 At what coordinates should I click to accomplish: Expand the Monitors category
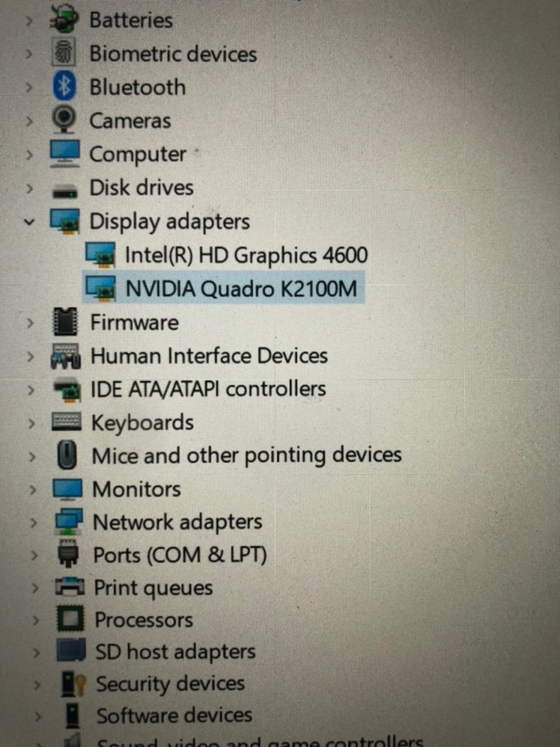pyautogui.click(x=32, y=489)
